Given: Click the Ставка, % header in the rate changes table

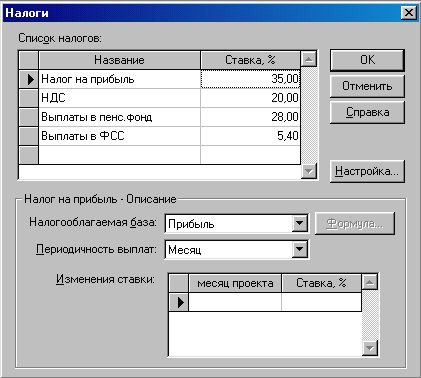Looking at the screenshot, I should [x=321, y=283].
